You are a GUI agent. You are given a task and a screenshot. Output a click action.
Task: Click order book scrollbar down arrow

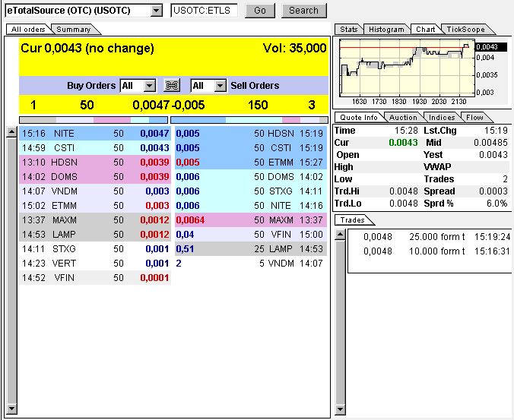[x=12, y=408]
